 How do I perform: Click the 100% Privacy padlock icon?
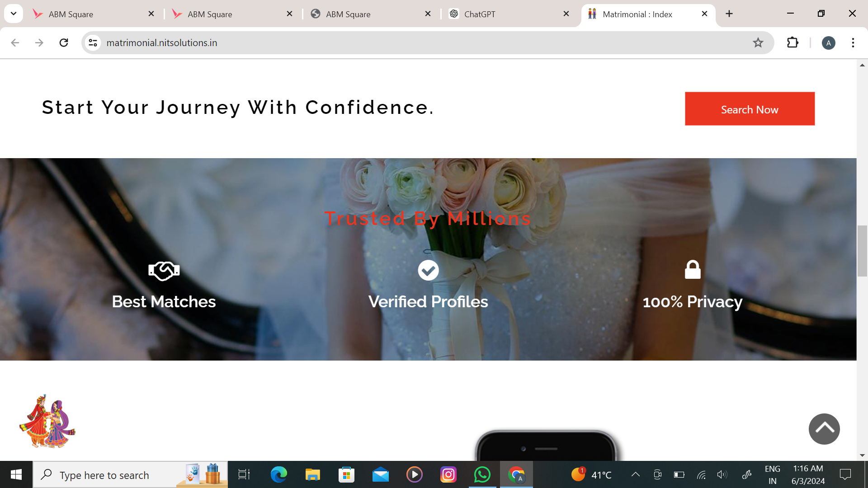point(692,270)
